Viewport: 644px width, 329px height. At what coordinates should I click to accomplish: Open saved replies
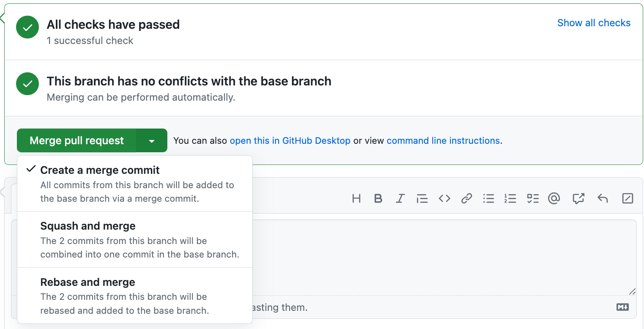point(603,198)
